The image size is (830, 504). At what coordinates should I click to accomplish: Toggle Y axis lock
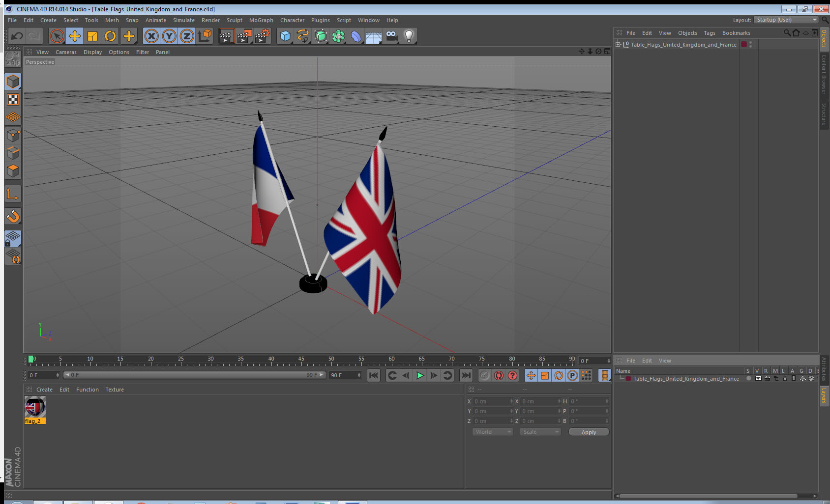(169, 36)
